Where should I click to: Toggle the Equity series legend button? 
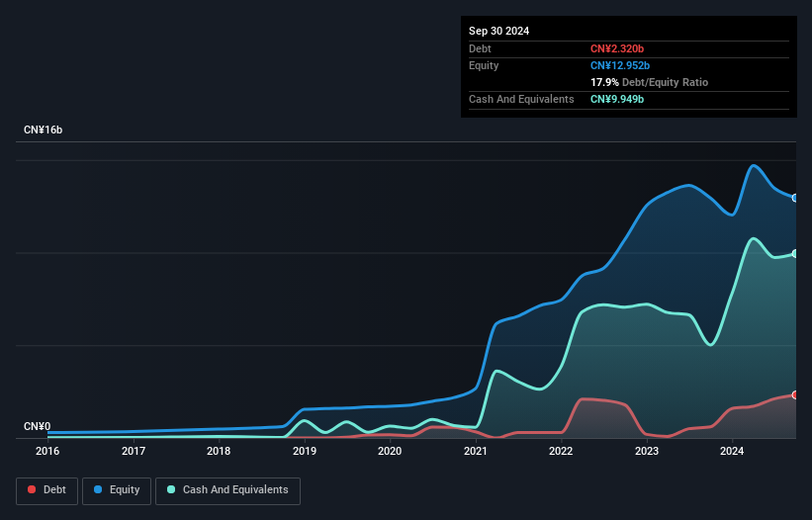[117, 490]
